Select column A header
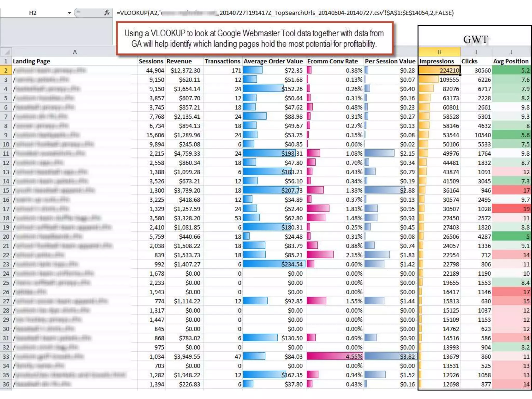 (x=75, y=52)
